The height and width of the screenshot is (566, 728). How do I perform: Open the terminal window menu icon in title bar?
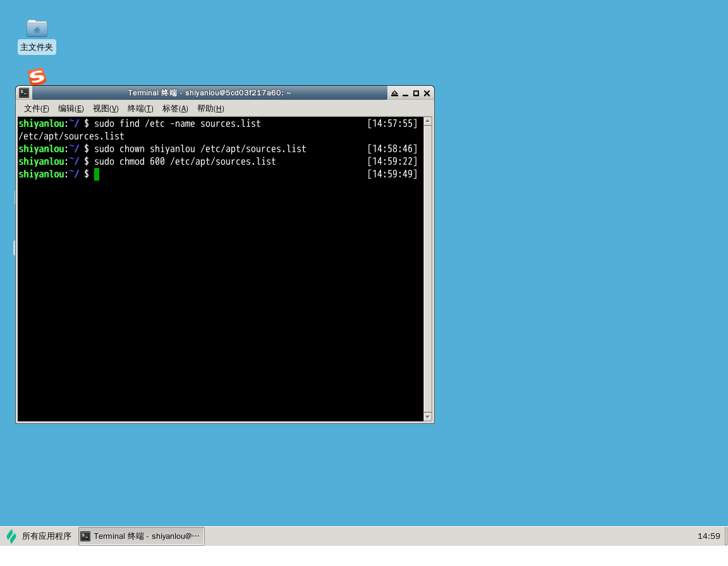(24, 93)
